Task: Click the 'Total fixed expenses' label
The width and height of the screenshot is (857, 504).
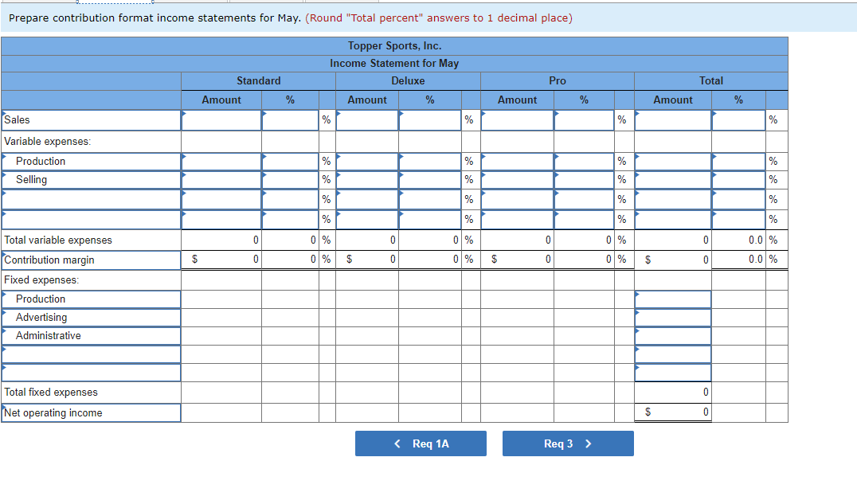Action: tap(51, 392)
